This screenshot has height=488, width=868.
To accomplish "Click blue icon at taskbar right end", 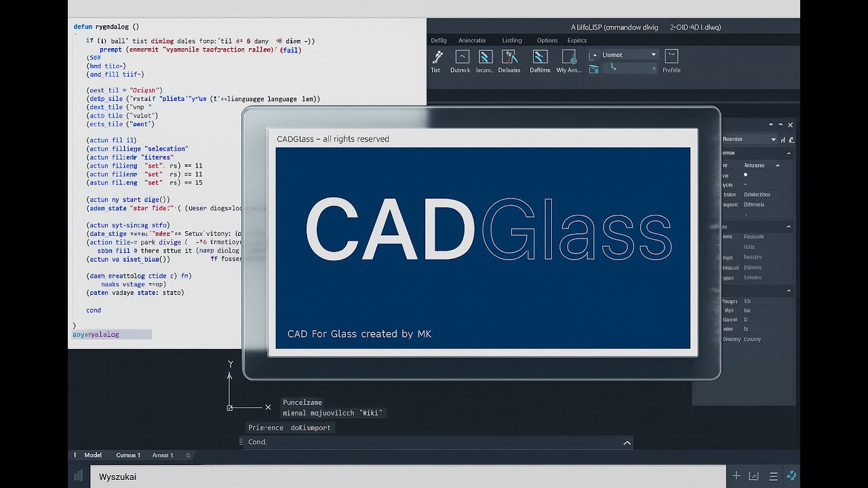I will [x=791, y=476].
